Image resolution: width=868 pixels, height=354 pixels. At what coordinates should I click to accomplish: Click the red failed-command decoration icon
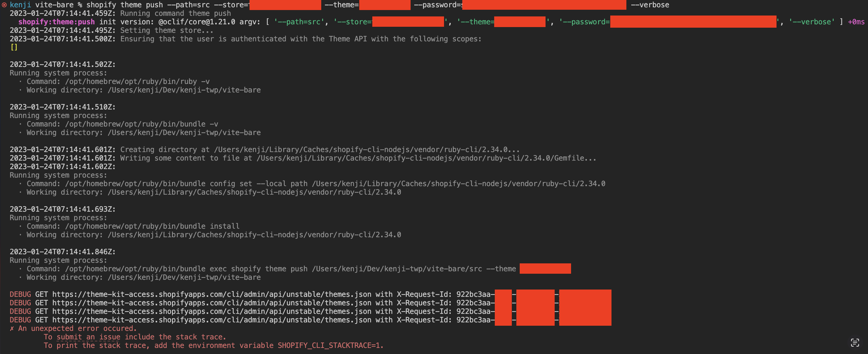tap(4, 5)
